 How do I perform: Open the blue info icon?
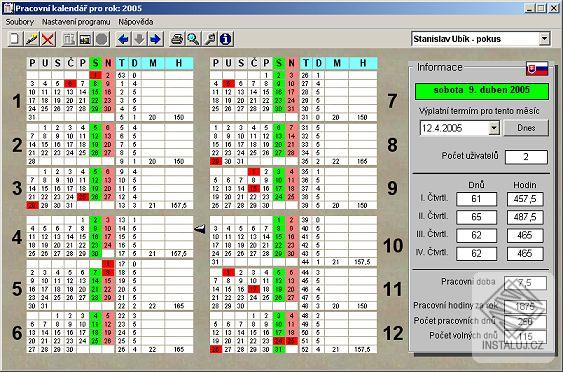[226, 39]
